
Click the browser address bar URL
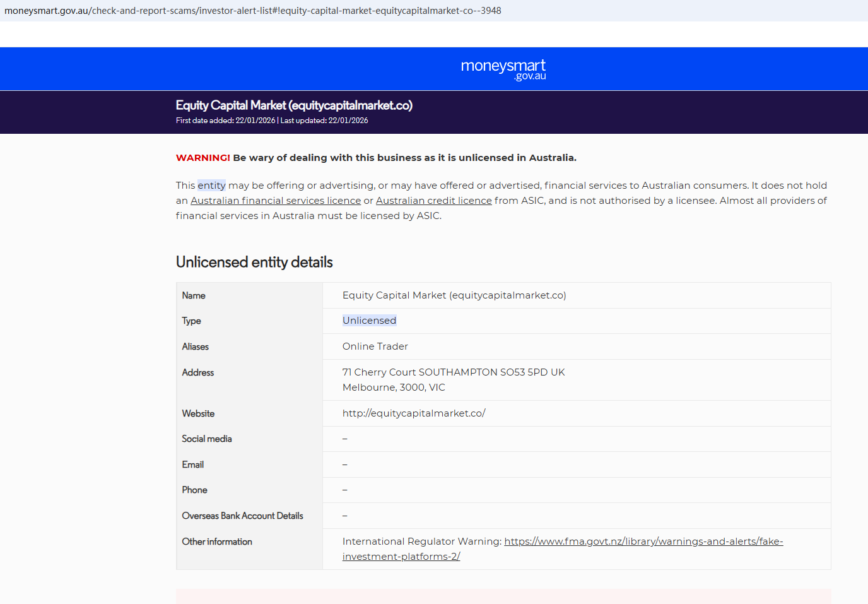pyautogui.click(x=252, y=11)
